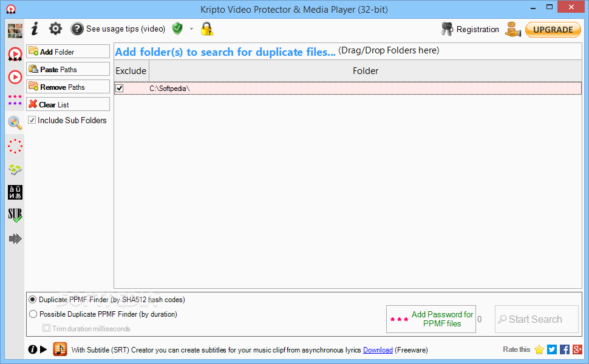Screen dimensions: 589x364
Task: Open Registration with the keys icon
Action: coord(470,29)
